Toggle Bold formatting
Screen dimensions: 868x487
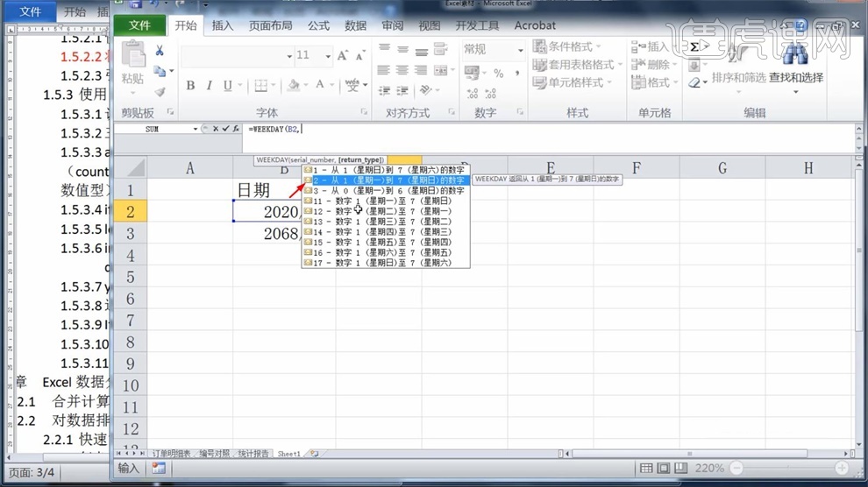(190, 85)
